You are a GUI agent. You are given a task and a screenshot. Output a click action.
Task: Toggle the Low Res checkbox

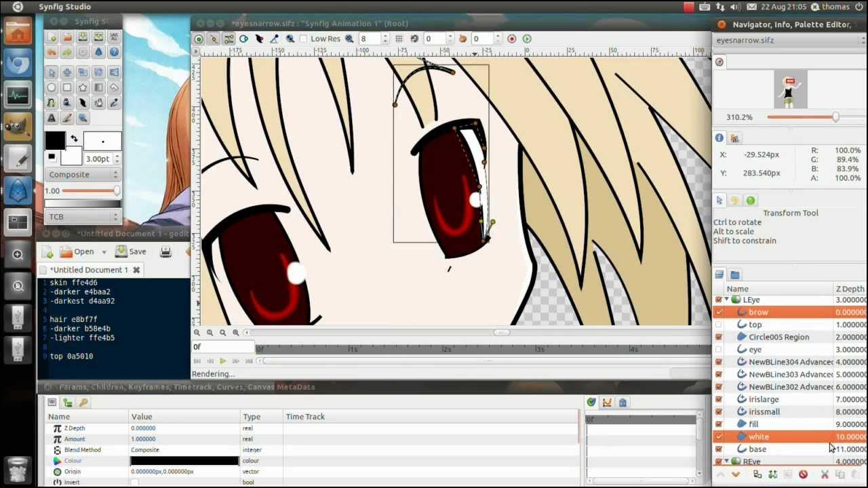tap(303, 39)
